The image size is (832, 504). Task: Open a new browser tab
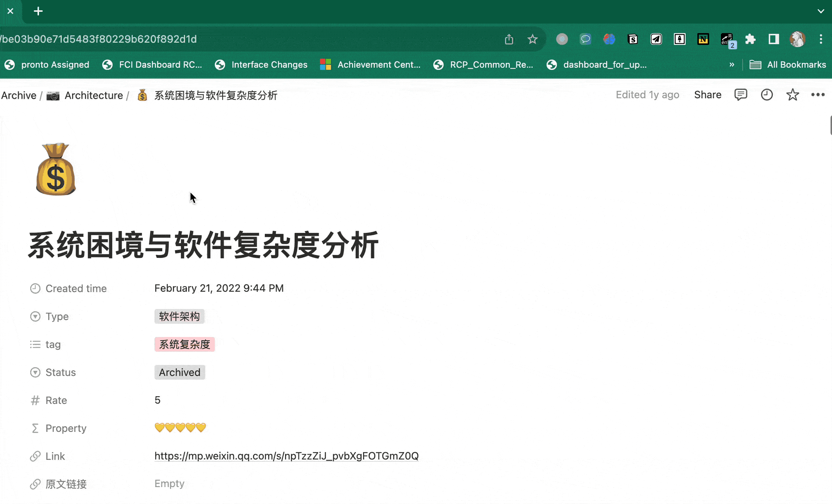point(38,11)
